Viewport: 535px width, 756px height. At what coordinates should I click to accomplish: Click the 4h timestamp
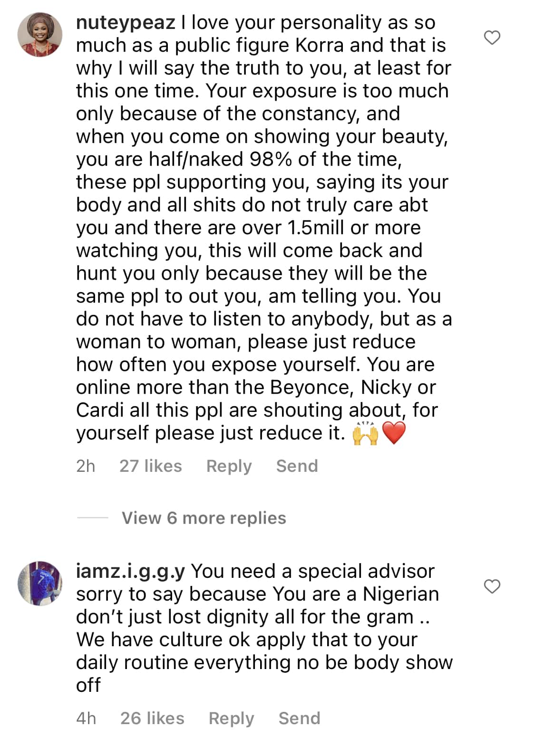[x=86, y=718]
